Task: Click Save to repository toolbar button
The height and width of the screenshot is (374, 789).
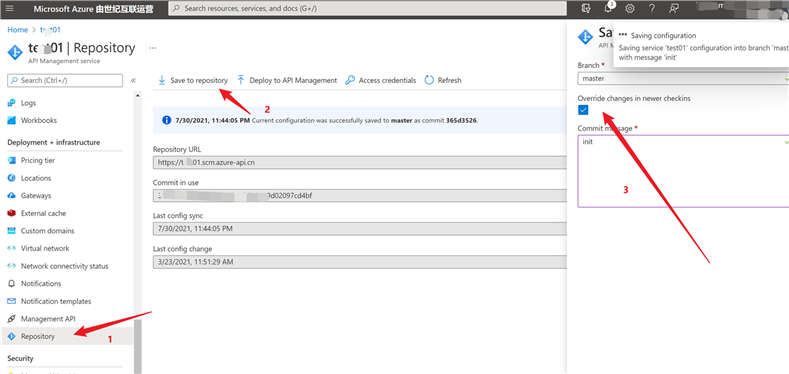Action: point(193,80)
